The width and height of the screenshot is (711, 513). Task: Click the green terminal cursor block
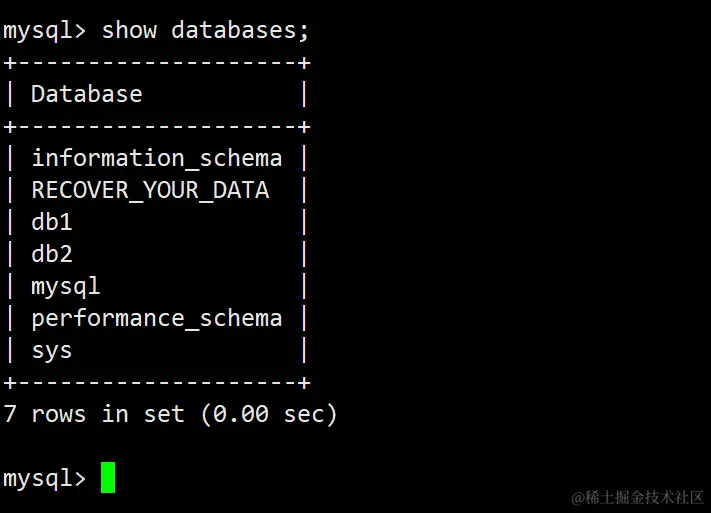click(108, 477)
